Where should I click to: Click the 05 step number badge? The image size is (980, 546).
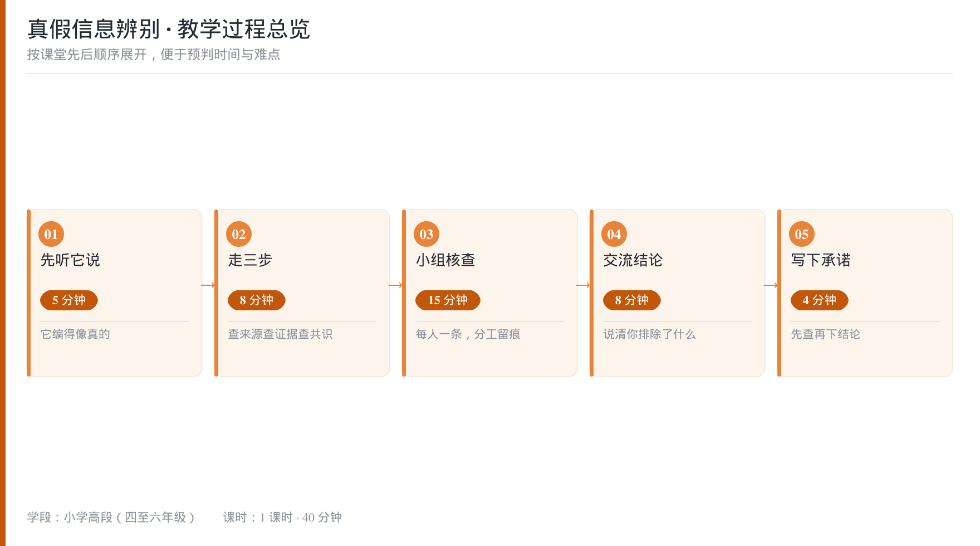coord(802,234)
